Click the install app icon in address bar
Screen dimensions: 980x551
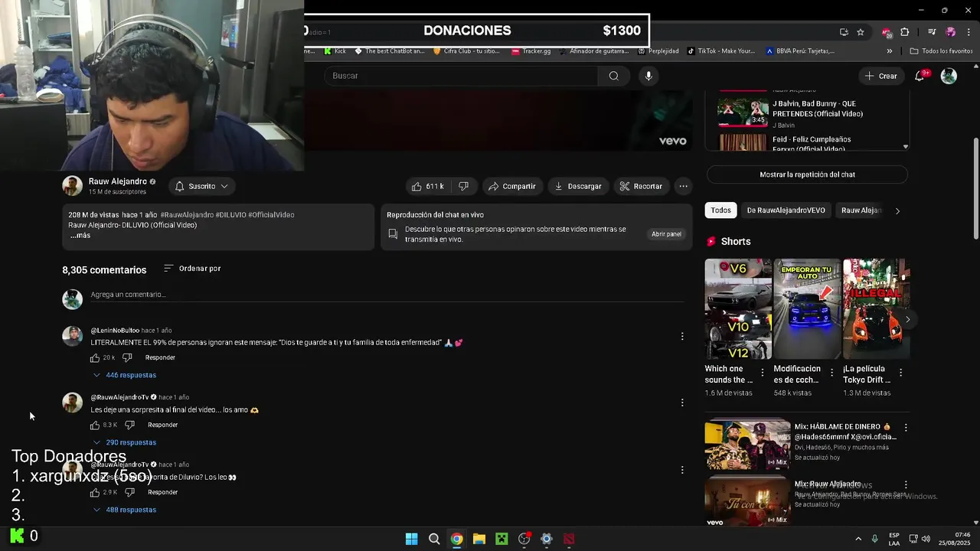(x=844, y=32)
